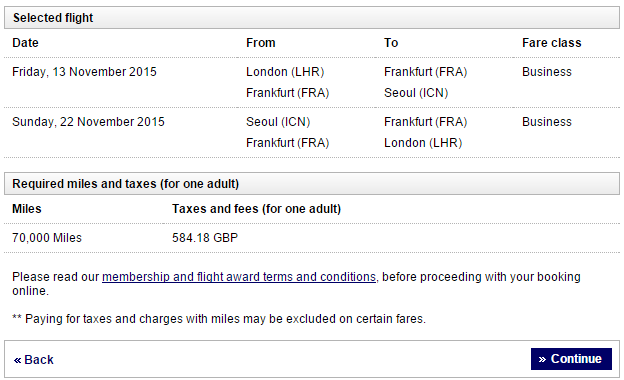Open membership and flight award terms link
Screen dimensions: 624x380
(x=239, y=277)
